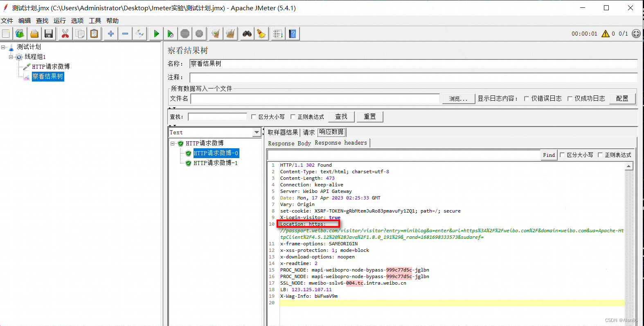
Task: Switch to 响应数据 tab
Action: coord(331,132)
